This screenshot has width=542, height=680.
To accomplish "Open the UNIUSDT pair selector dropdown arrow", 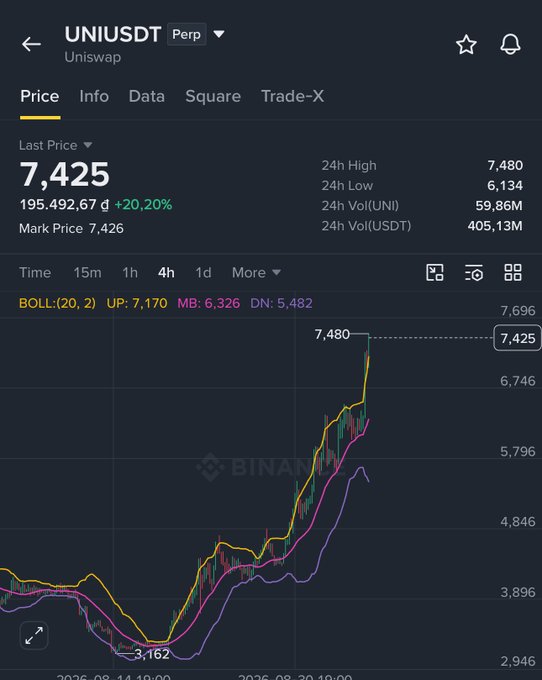I will click(x=219, y=34).
